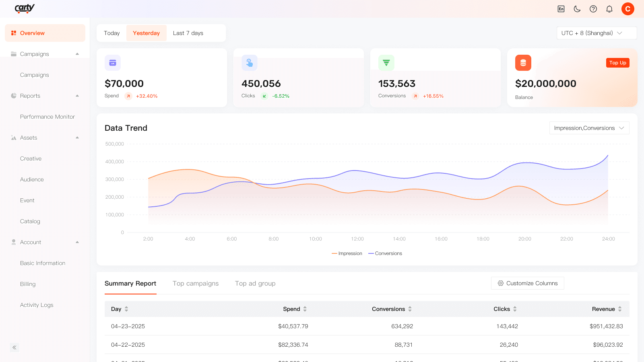Screen dimensions: 644x362
Task: Toggle dark mode moon icon
Action: click(577, 9)
